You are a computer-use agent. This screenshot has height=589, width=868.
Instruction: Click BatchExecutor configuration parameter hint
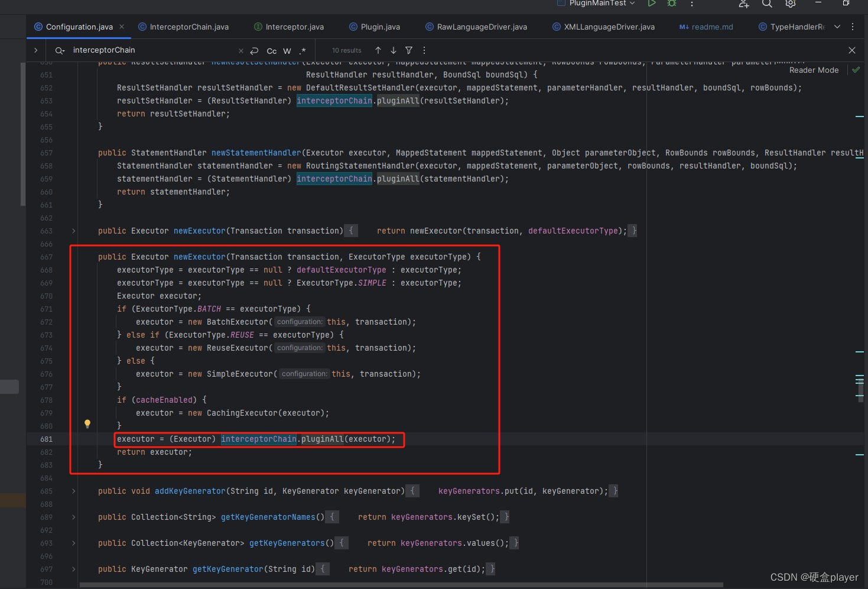click(x=300, y=322)
